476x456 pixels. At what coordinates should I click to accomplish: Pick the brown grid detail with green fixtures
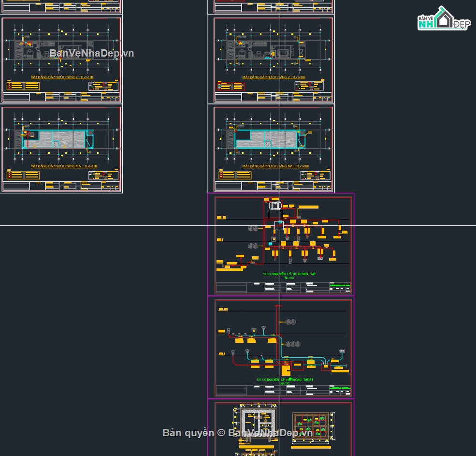click(x=311, y=426)
